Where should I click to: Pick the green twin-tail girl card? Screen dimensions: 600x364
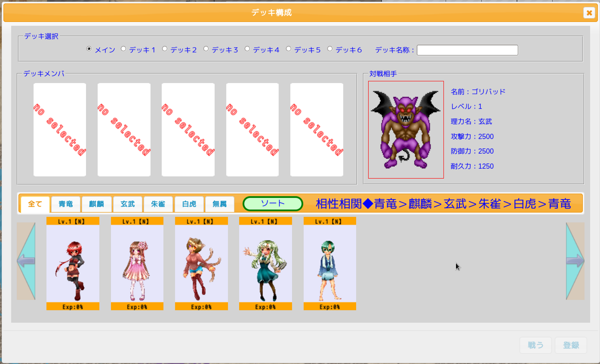(x=265, y=263)
